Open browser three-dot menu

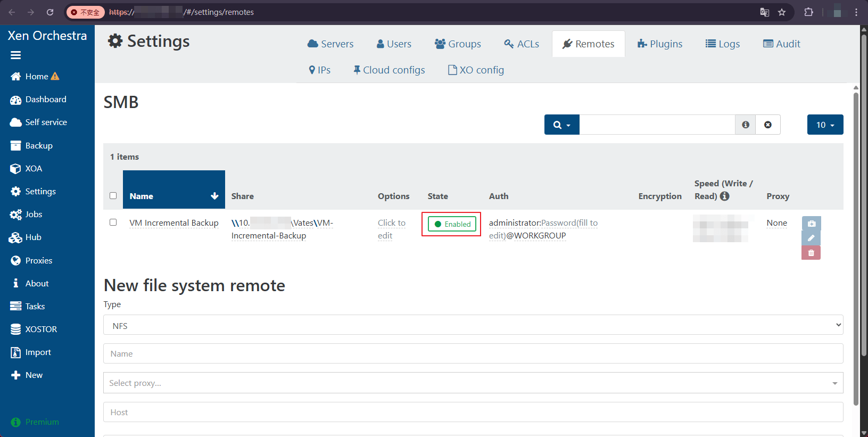point(856,12)
